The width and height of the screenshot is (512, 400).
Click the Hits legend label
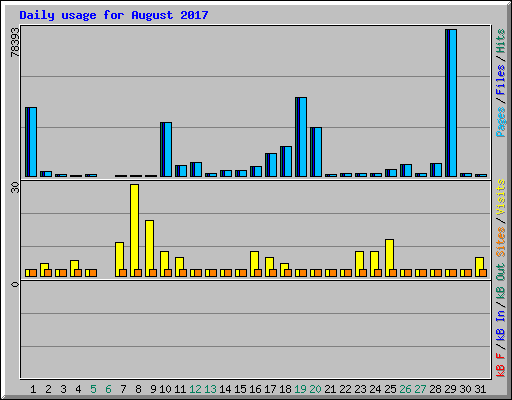click(501, 41)
